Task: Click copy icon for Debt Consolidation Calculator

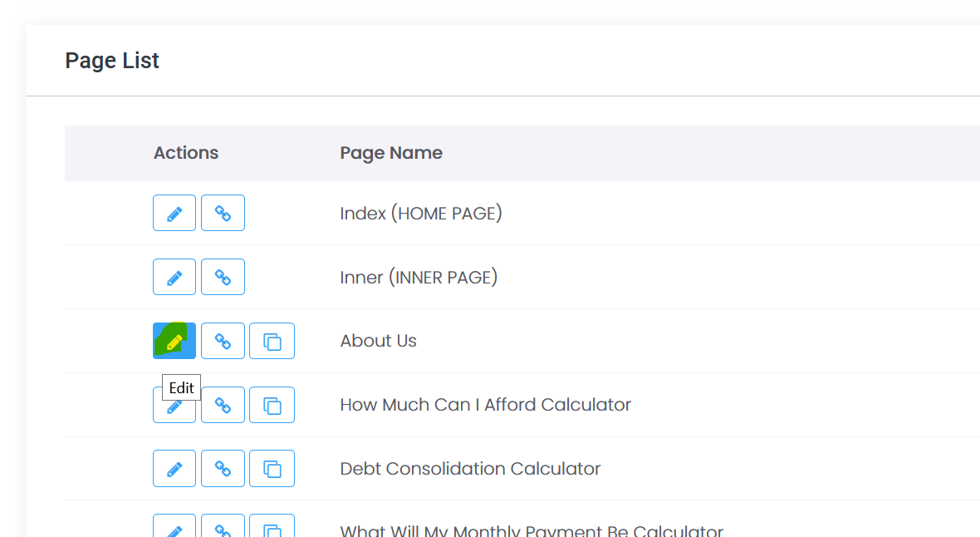Action: pos(272,469)
